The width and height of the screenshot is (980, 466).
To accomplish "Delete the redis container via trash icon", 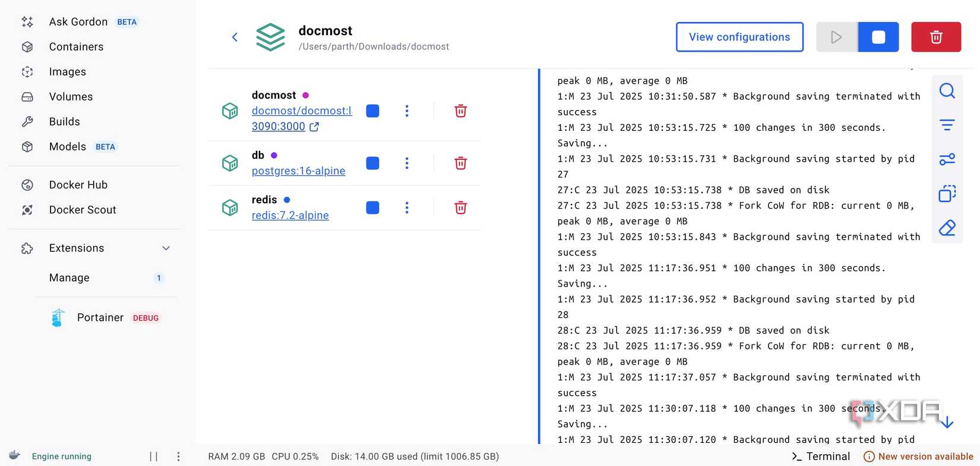I will (460, 207).
